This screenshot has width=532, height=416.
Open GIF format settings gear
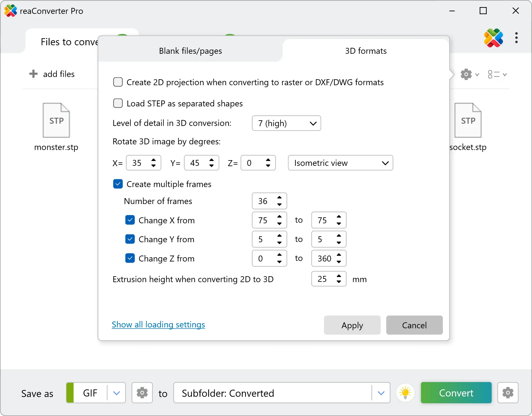pos(142,393)
